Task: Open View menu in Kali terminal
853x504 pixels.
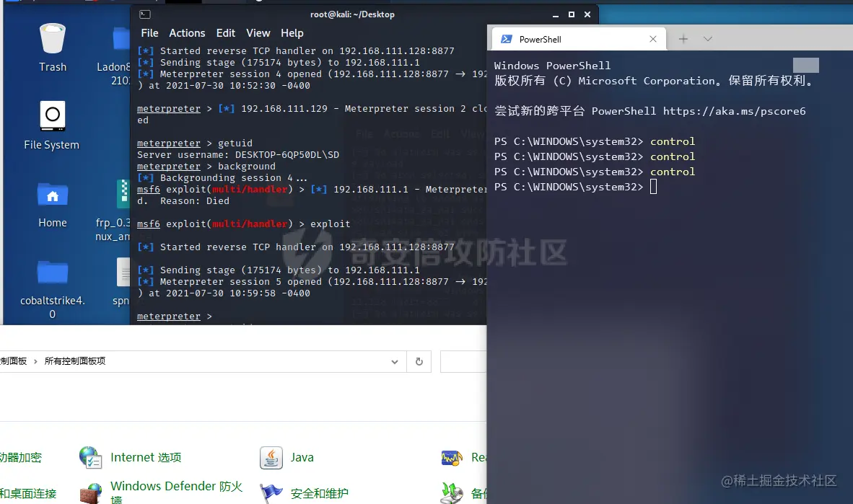Action: coord(258,33)
